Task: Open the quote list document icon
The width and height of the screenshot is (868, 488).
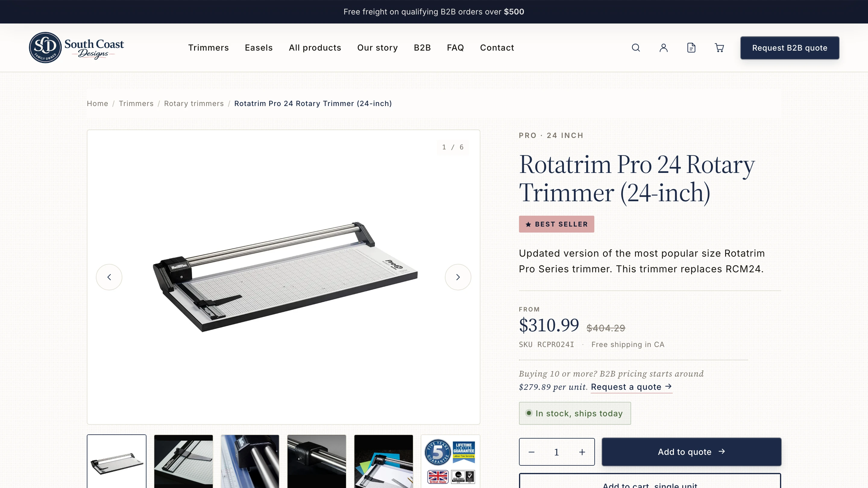Action: (691, 48)
